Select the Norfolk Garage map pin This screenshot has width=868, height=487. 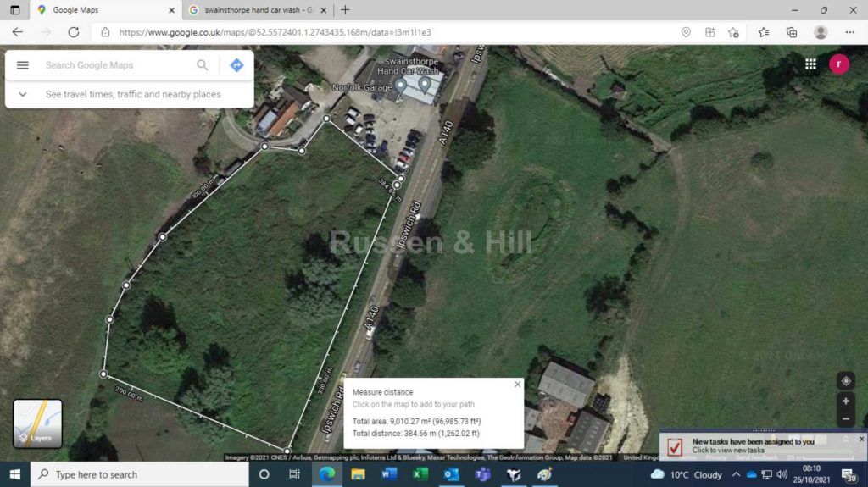click(400, 87)
